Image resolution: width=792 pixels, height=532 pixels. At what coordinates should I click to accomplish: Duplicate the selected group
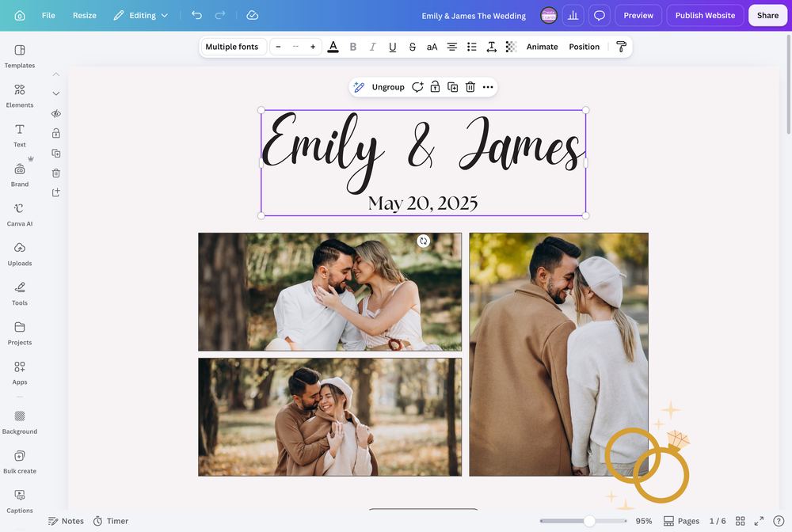tap(452, 87)
